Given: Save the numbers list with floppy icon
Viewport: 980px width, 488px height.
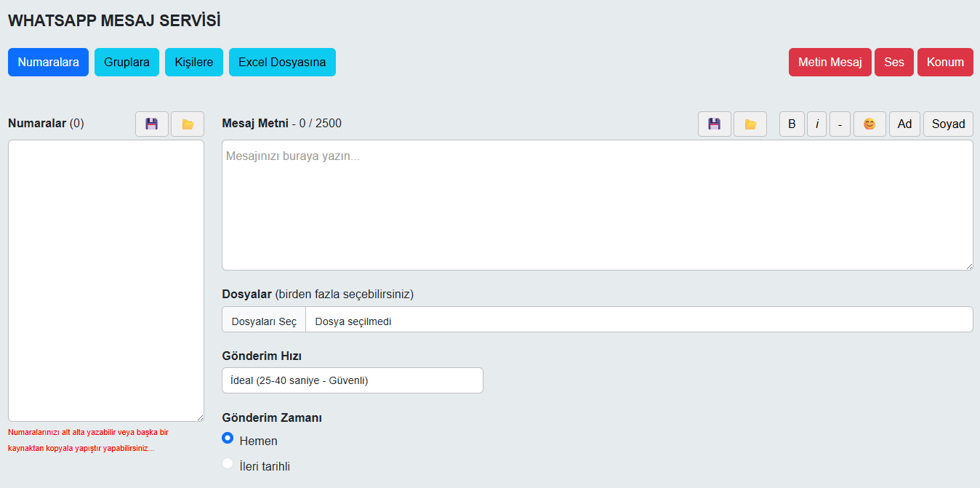Looking at the screenshot, I should click(x=151, y=124).
